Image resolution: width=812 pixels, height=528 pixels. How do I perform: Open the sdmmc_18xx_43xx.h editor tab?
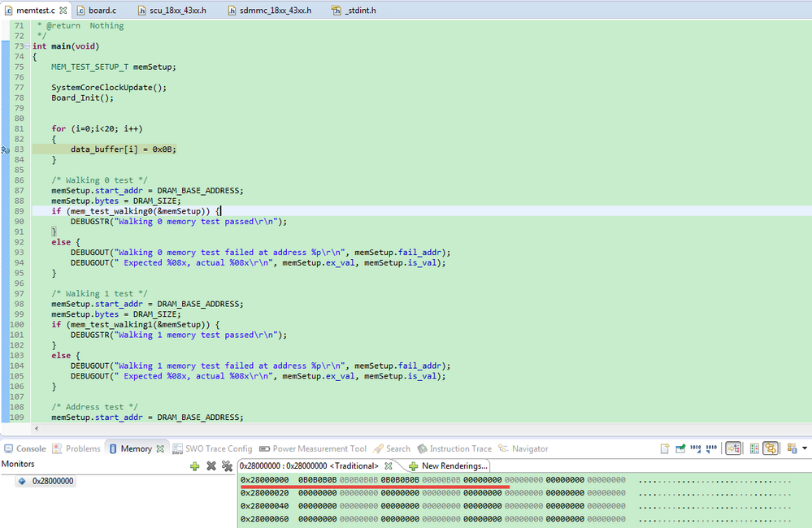(270, 11)
